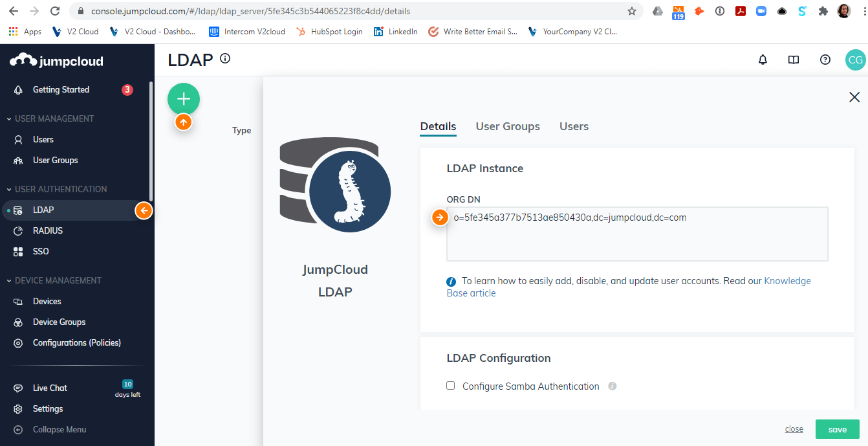Open the Write Better Email bookmark
Image resolution: width=868 pixels, height=446 pixels.
click(473, 31)
